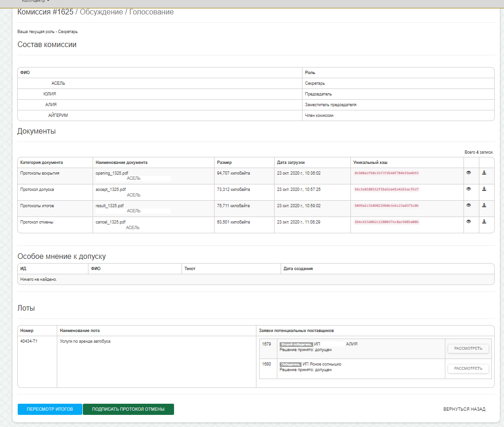This screenshot has width=504, height=427.
Task: Click the hash of opening_1325.pdf
Action: pyautogui.click(x=386, y=173)
